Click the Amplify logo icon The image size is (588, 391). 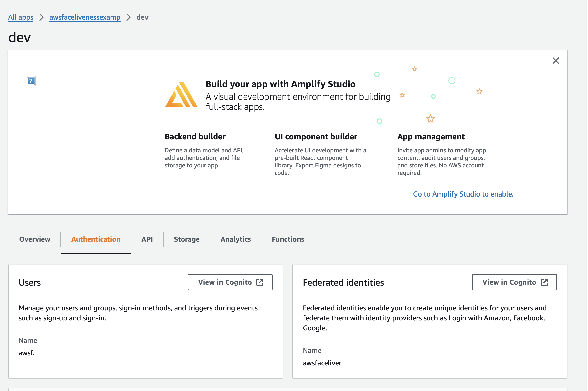click(181, 95)
